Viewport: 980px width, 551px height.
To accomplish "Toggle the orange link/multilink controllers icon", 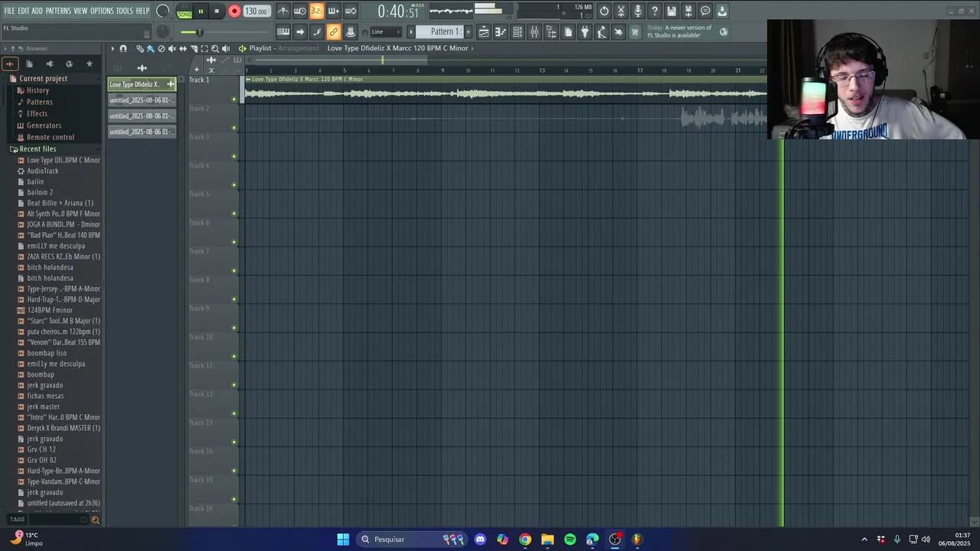I will [334, 32].
